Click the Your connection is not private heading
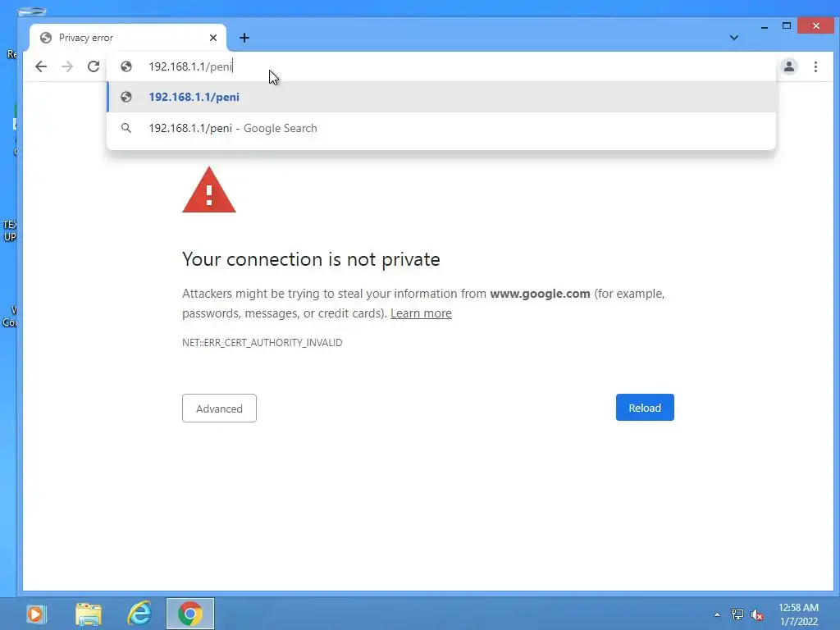 [x=311, y=259]
